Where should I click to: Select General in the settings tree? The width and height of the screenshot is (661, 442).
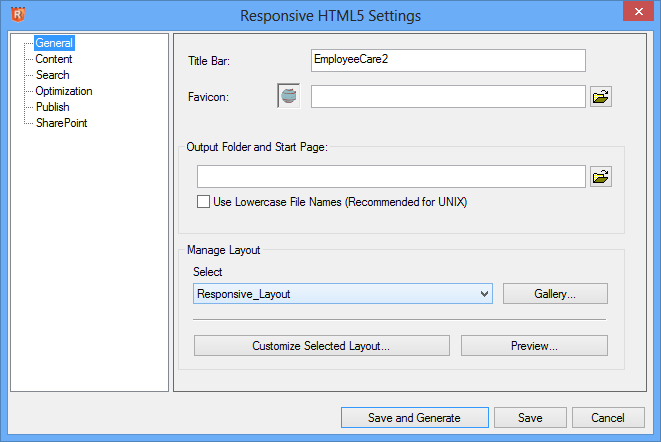pos(54,43)
